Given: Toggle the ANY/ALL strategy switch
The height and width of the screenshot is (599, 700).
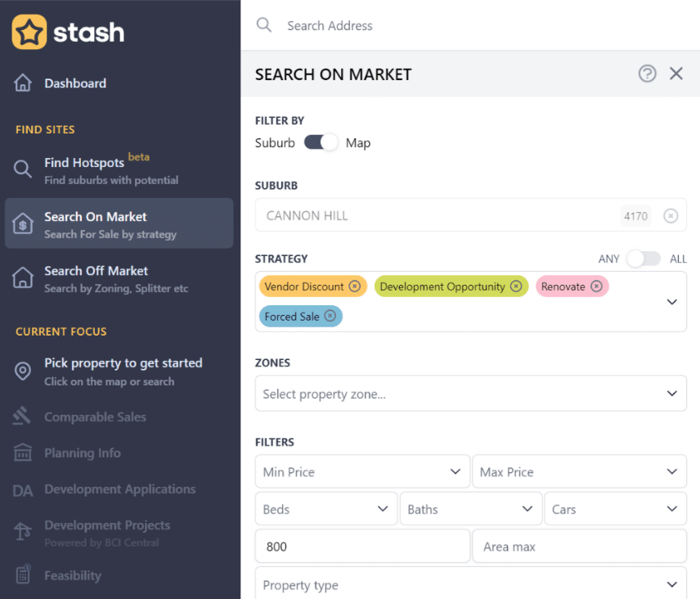Looking at the screenshot, I should point(643,259).
